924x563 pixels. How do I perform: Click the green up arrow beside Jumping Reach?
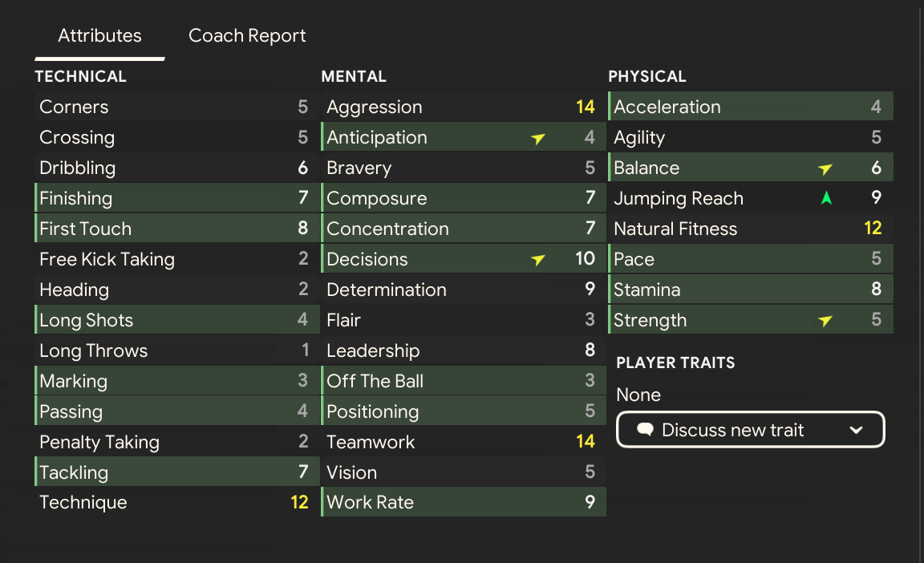click(x=826, y=198)
